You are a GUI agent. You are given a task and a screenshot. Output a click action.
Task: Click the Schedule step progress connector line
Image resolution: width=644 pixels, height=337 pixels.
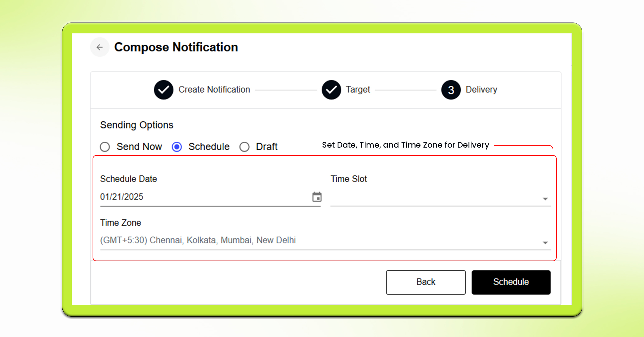[x=405, y=90]
